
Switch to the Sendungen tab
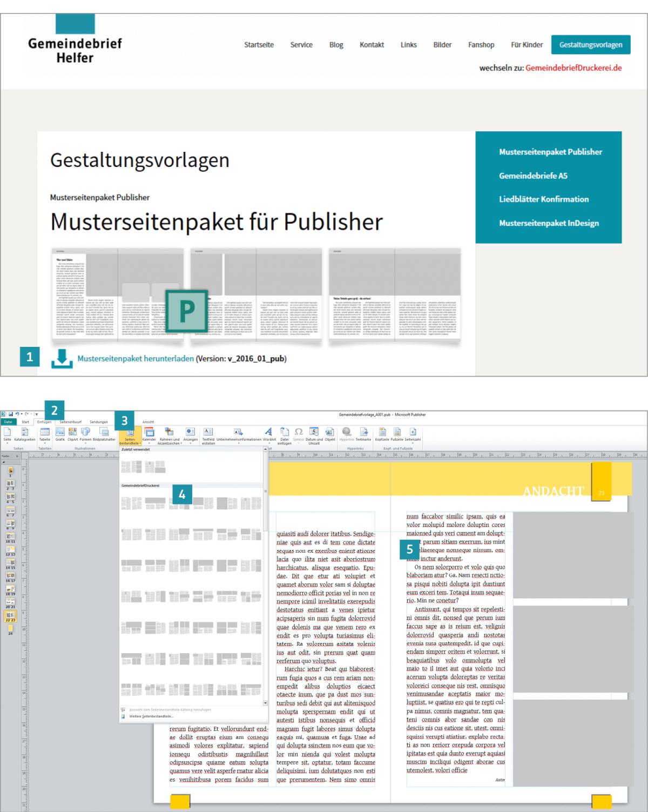99,422
